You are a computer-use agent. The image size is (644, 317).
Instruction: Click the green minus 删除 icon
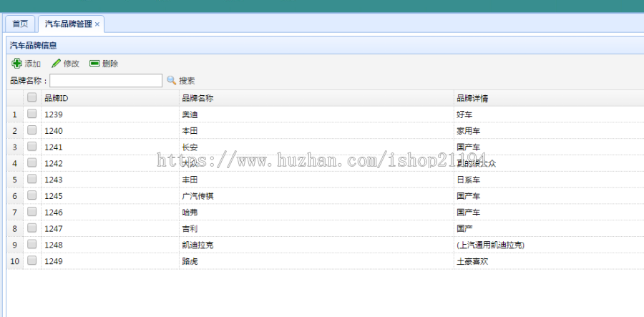pyautogui.click(x=95, y=64)
